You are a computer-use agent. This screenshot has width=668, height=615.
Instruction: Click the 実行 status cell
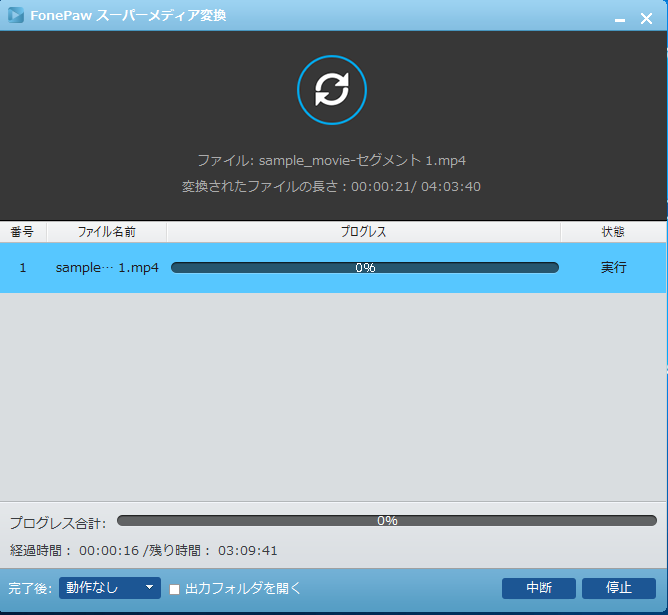[613, 267]
